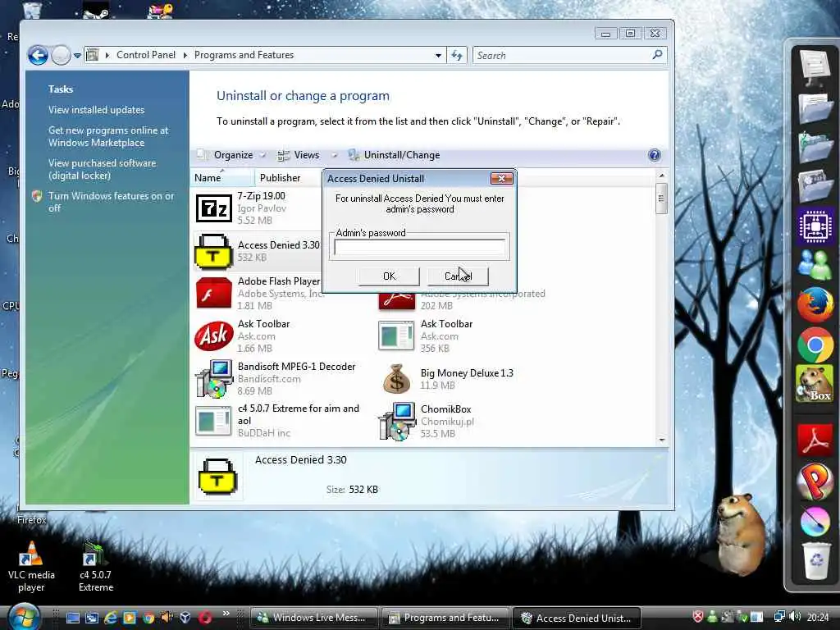Select the ChomikBox installer icon in the list
Image resolution: width=840 pixels, height=630 pixels.
click(x=396, y=422)
